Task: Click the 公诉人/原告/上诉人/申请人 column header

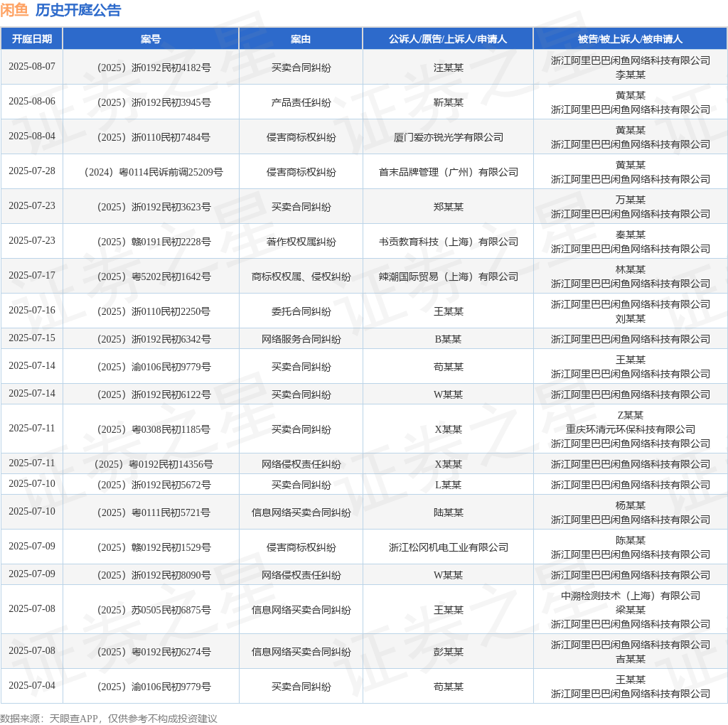Action: [x=448, y=39]
